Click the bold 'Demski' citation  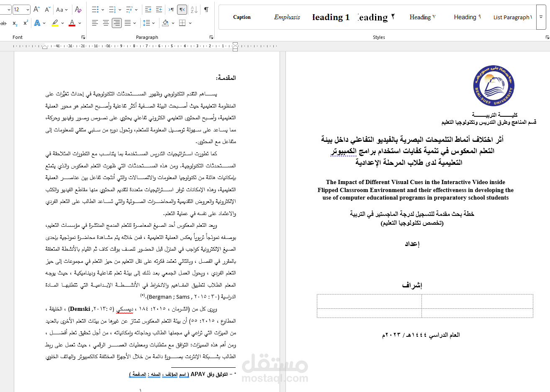coord(80,309)
